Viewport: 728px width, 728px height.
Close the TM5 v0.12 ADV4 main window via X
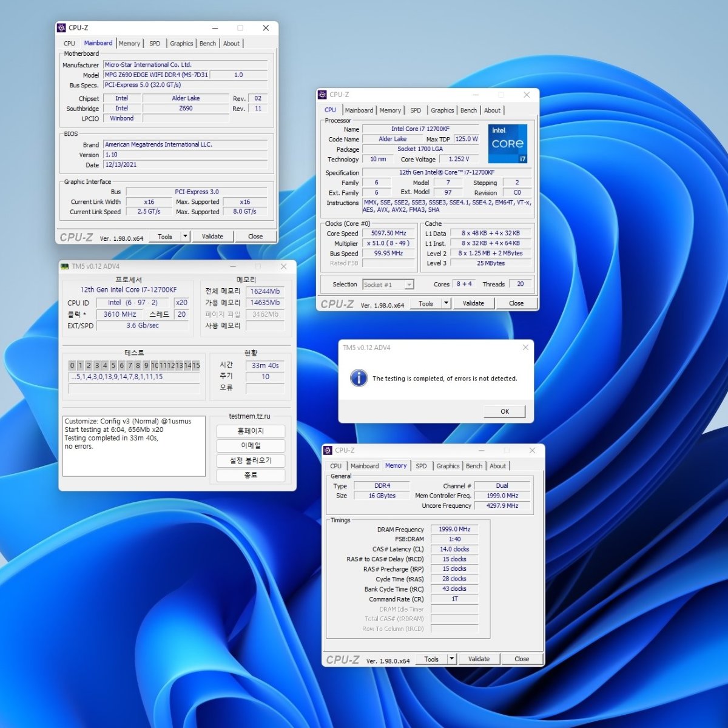click(283, 266)
